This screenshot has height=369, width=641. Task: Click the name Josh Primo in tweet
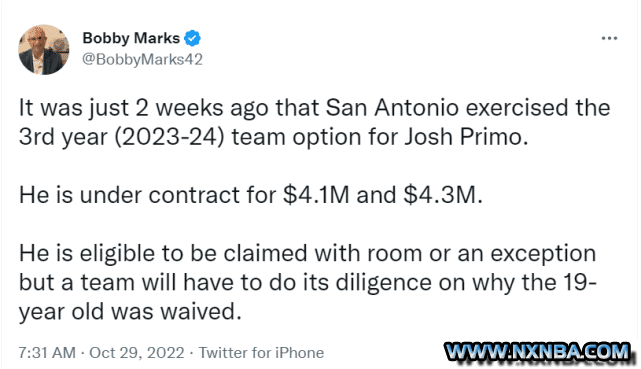[463, 137]
